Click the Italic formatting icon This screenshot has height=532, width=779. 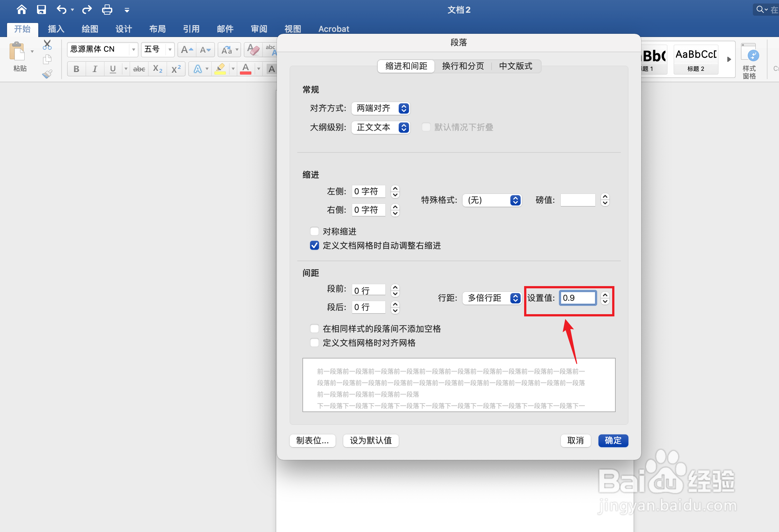(95, 69)
